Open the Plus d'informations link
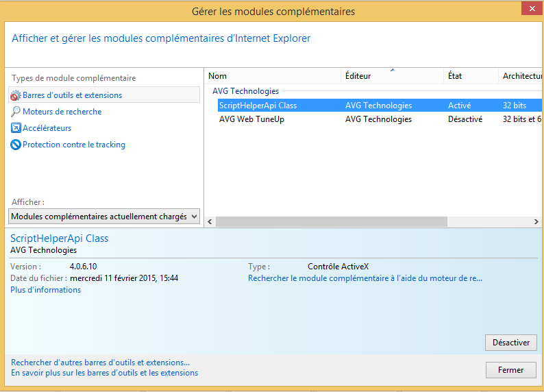This screenshot has height=392, width=544. [45, 290]
